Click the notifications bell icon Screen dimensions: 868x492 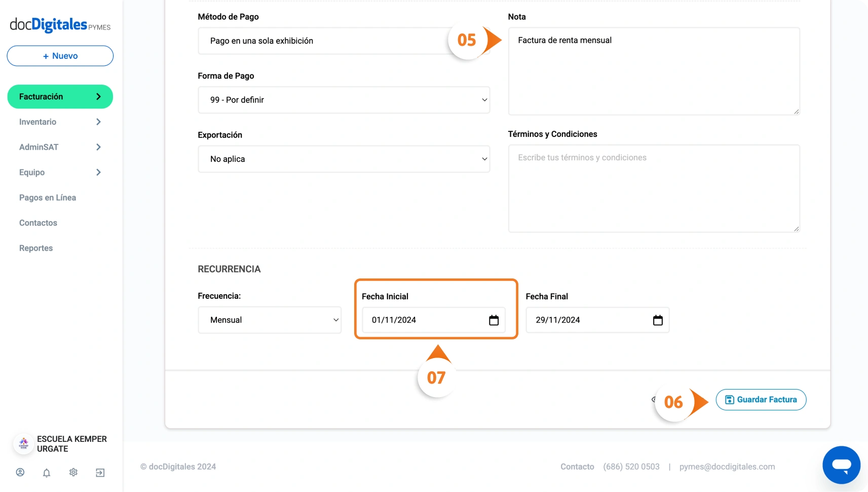47,473
